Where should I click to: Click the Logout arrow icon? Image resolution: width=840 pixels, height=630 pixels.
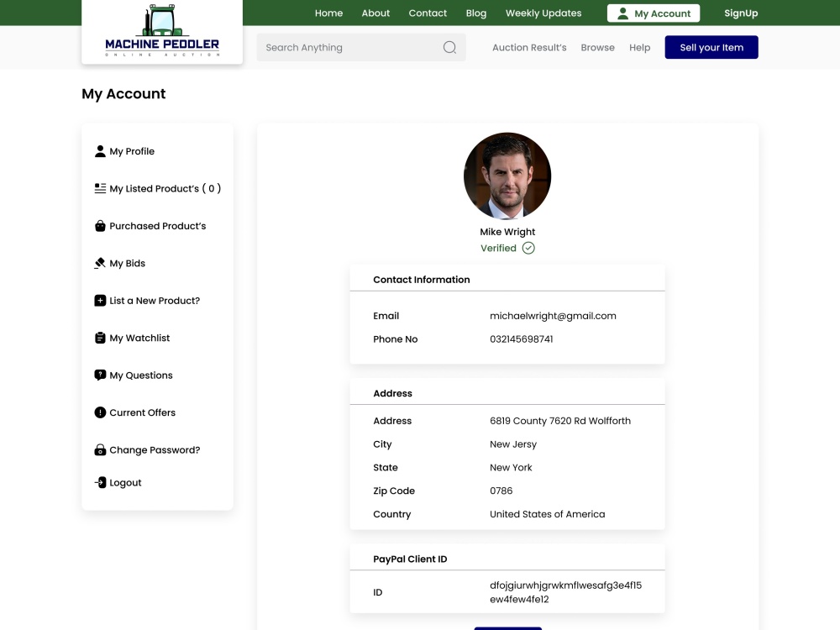click(x=100, y=482)
